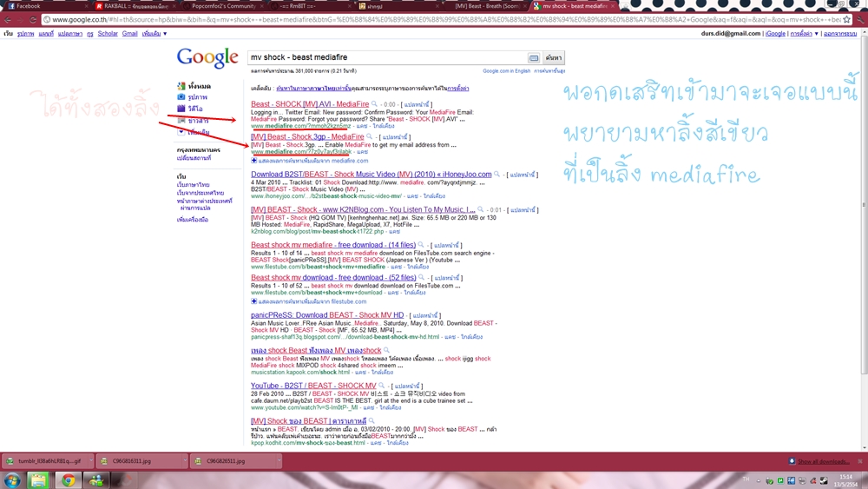Open iGoogle link at top right

tap(775, 34)
